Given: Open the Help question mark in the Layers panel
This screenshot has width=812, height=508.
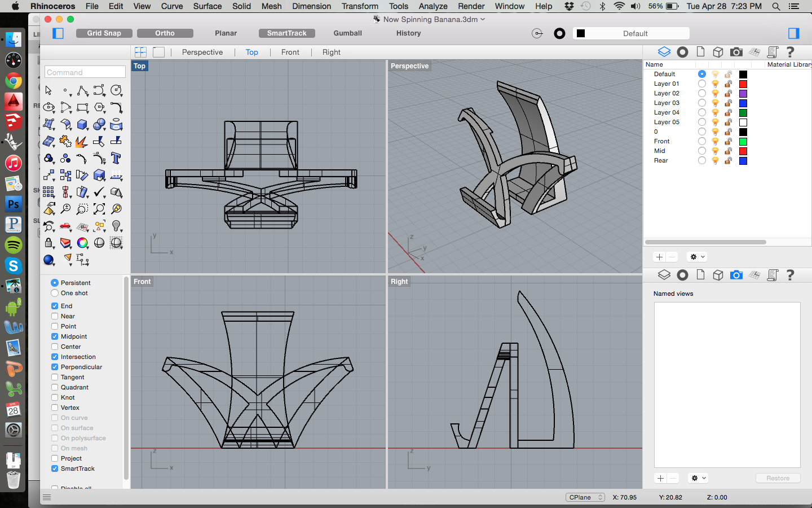Looking at the screenshot, I should click(790, 52).
